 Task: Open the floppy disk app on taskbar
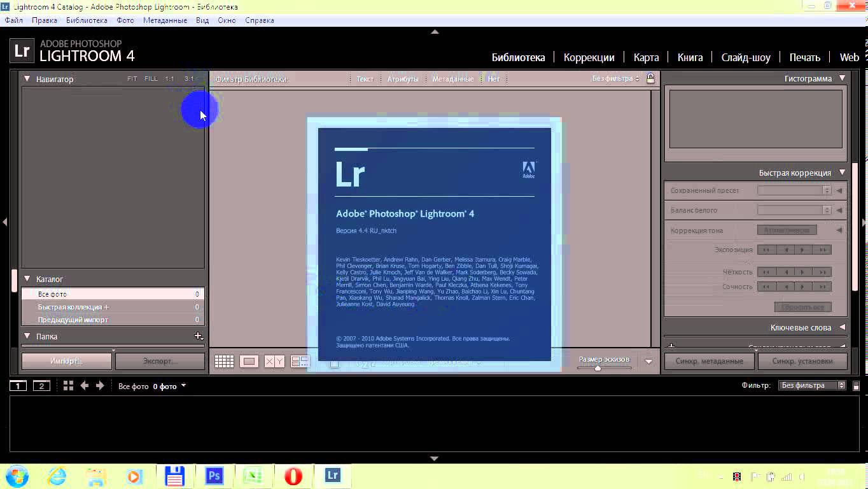click(174, 476)
